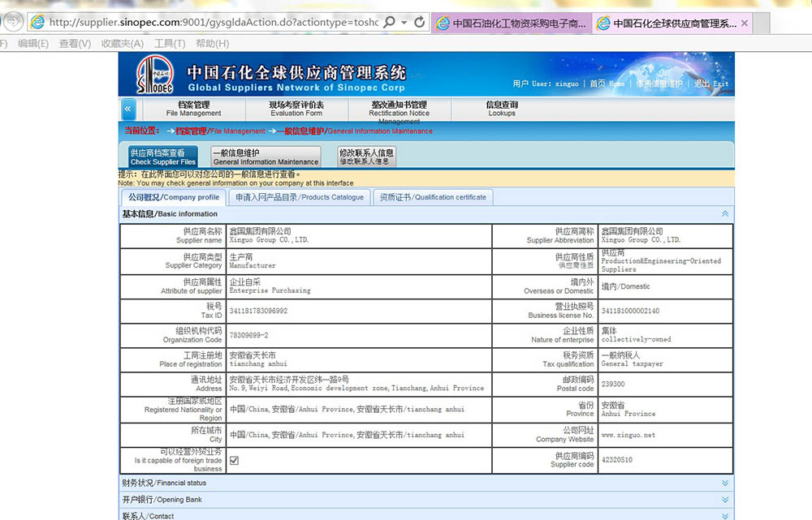812x520 pixels.
Task: Expand the Opening Bank section
Action: click(725, 499)
